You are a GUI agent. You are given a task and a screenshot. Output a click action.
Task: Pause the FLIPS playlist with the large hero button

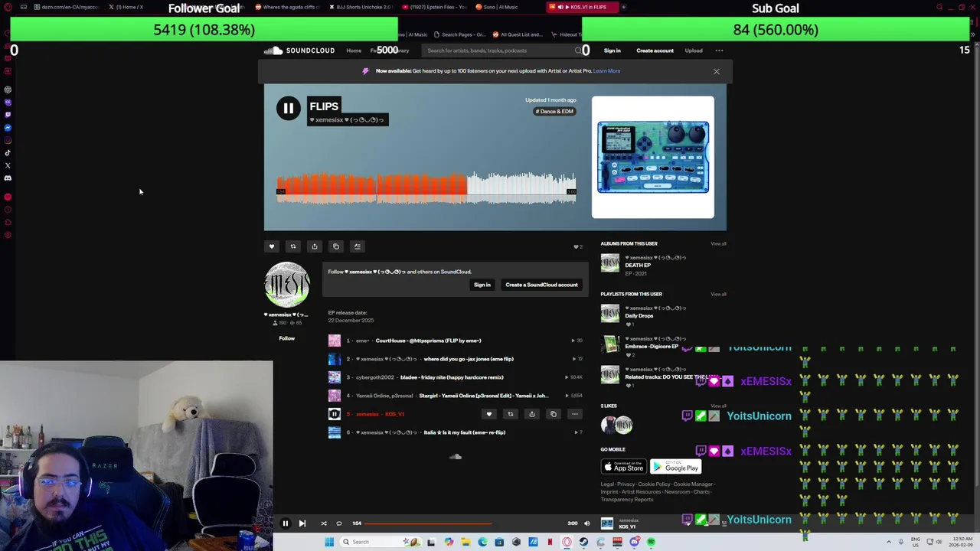click(x=289, y=109)
